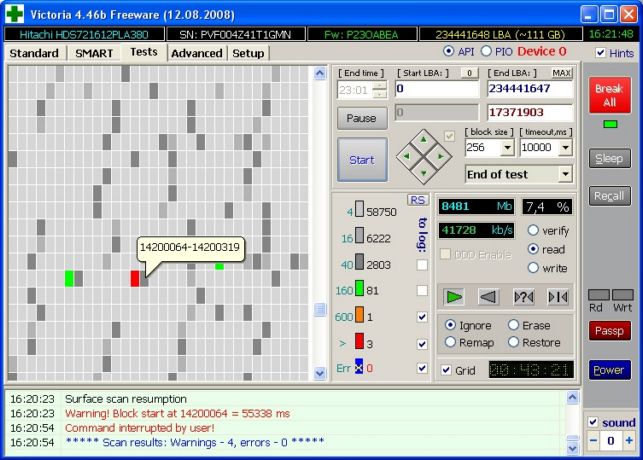Click the RS reset statistics icon
The width and height of the screenshot is (643, 460).
click(x=417, y=200)
